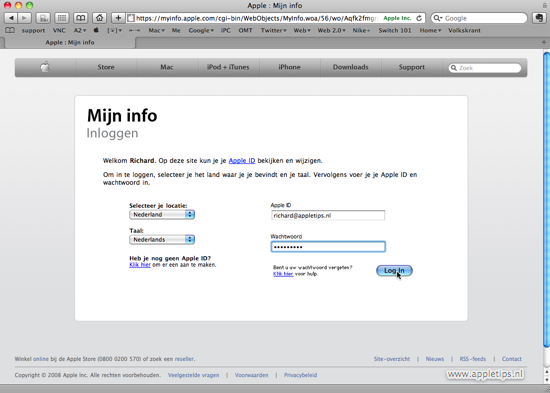Viewport: 550px width, 393px height.
Task: Open the reseller link in footer
Action: click(184, 359)
